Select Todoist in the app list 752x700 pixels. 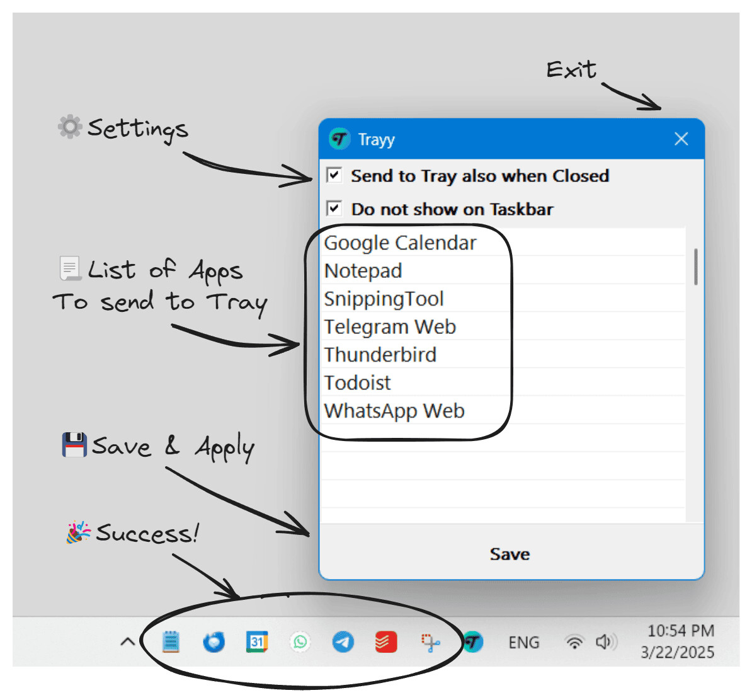pos(503,382)
